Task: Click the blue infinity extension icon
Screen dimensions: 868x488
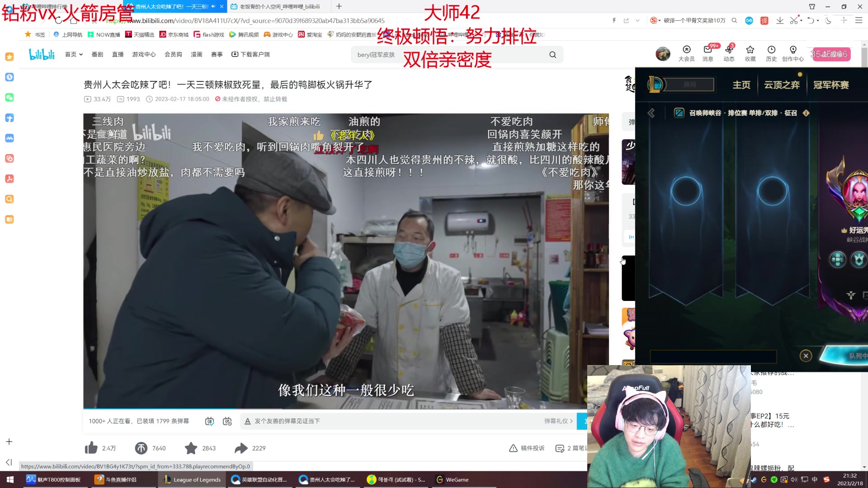Action: [749, 20]
